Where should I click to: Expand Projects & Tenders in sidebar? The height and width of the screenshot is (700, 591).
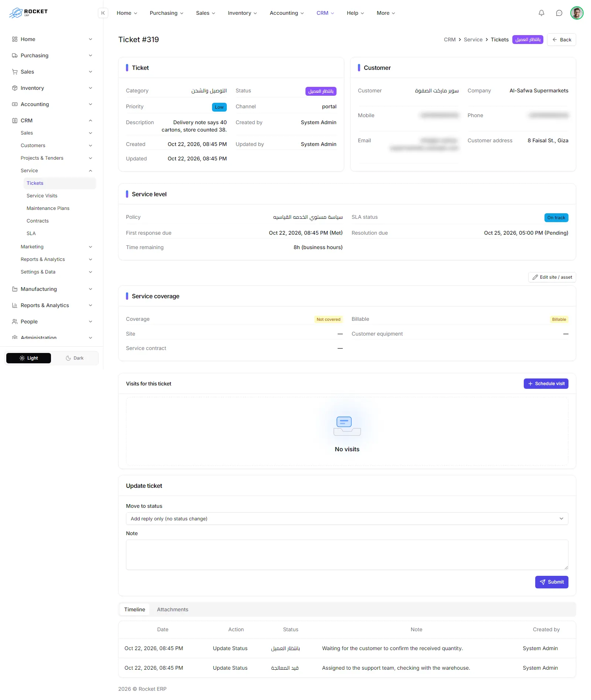56,158
